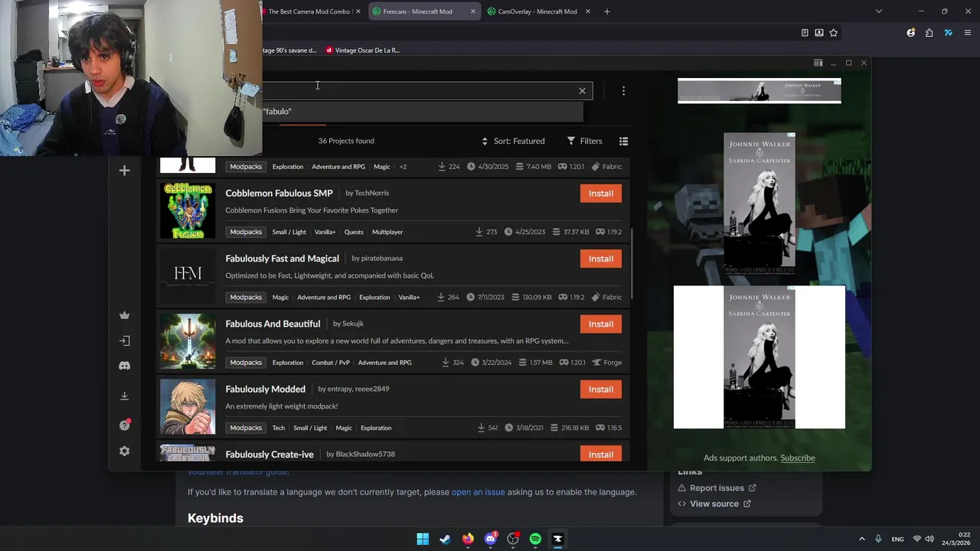Open author TechNorris profile
This screenshot has width=980, height=551.
click(x=371, y=193)
